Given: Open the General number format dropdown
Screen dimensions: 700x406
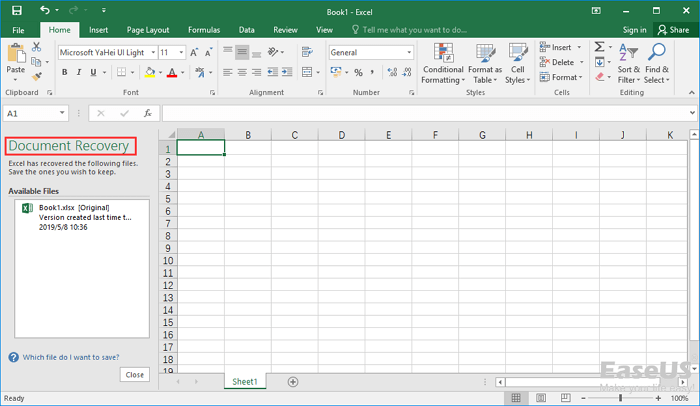Looking at the screenshot, I should (409, 52).
